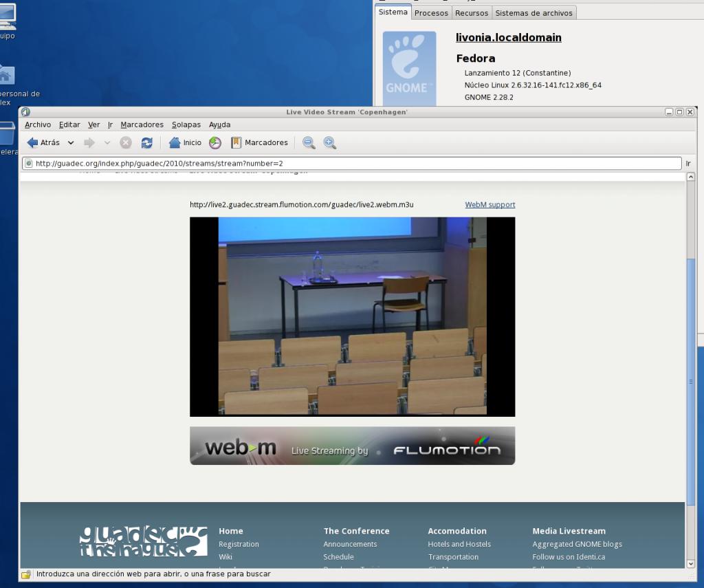This screenshot has width=704, height=588.
Task: Click the page scrollbar up arrow
Action: coord(690,177)
